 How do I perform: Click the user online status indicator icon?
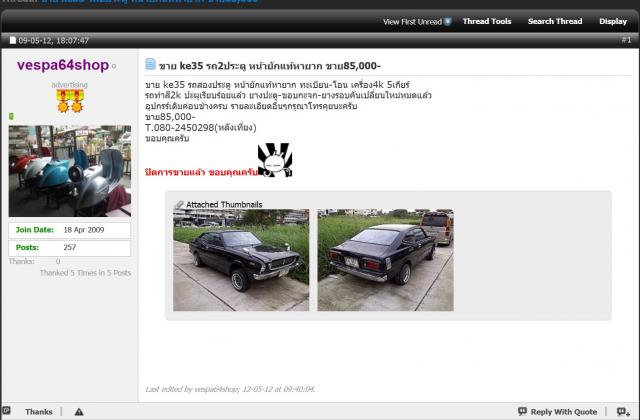pos(114,67)
